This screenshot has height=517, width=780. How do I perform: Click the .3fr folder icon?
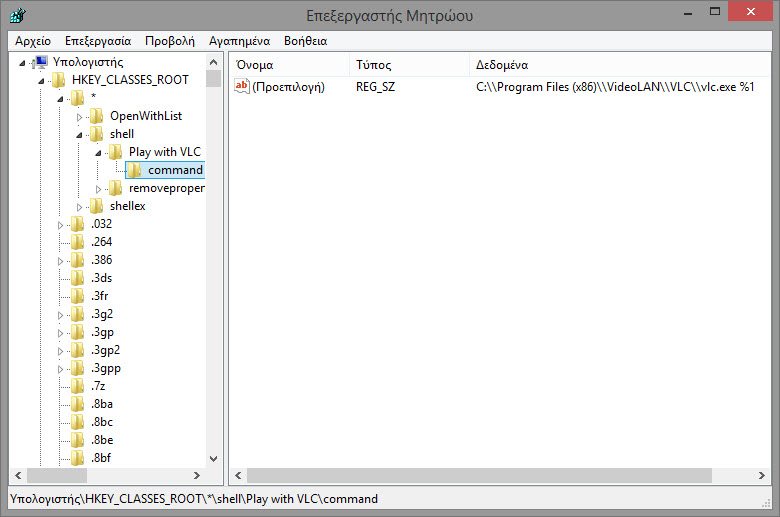78,296
